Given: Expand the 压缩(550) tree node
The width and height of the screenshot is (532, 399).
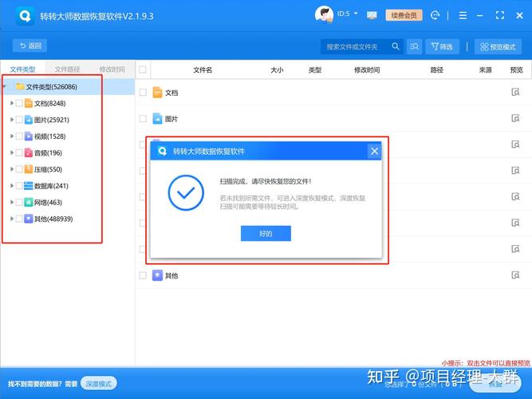Looking at the screenshot, I should tap(12, 169).
